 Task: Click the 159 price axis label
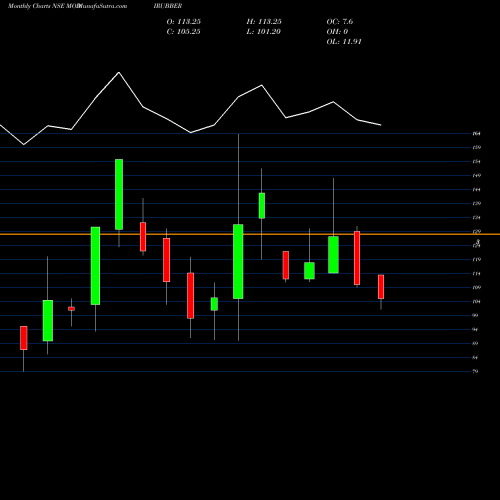tap(477, 147)
